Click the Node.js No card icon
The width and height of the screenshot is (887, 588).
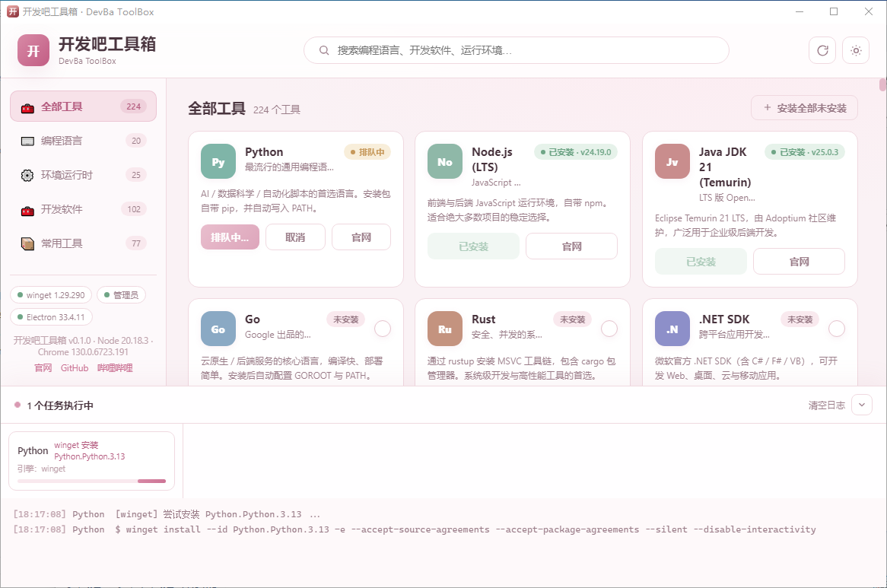(445, 162)
